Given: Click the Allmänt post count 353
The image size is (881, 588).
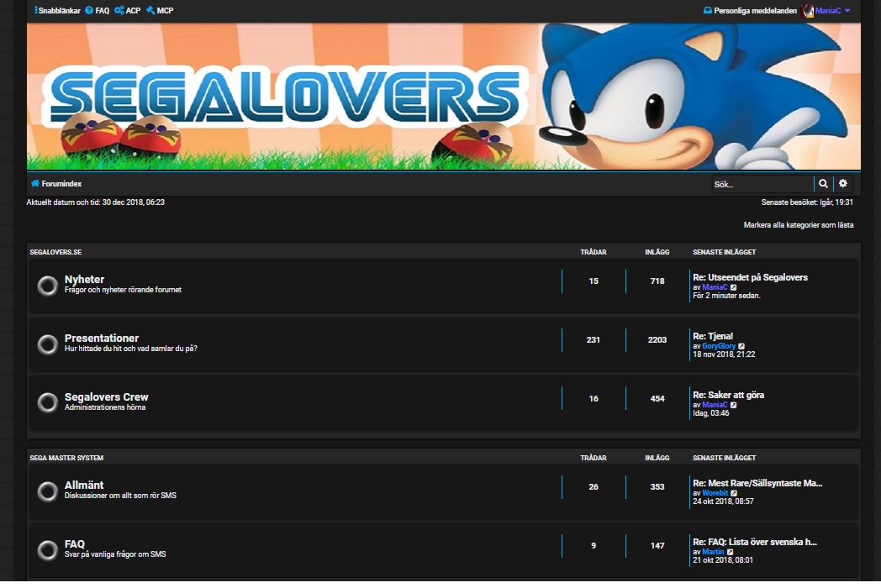Looking at the screenshot, I should 657,487.
